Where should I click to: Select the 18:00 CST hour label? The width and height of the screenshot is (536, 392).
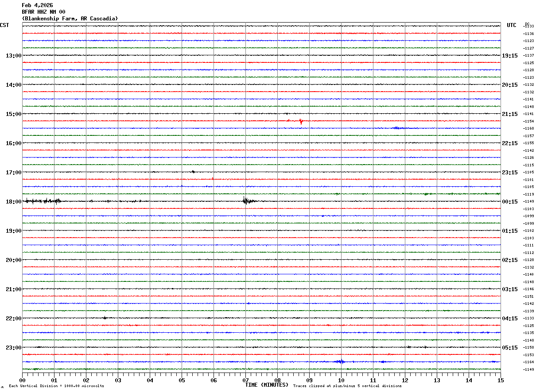coord(14,201)
